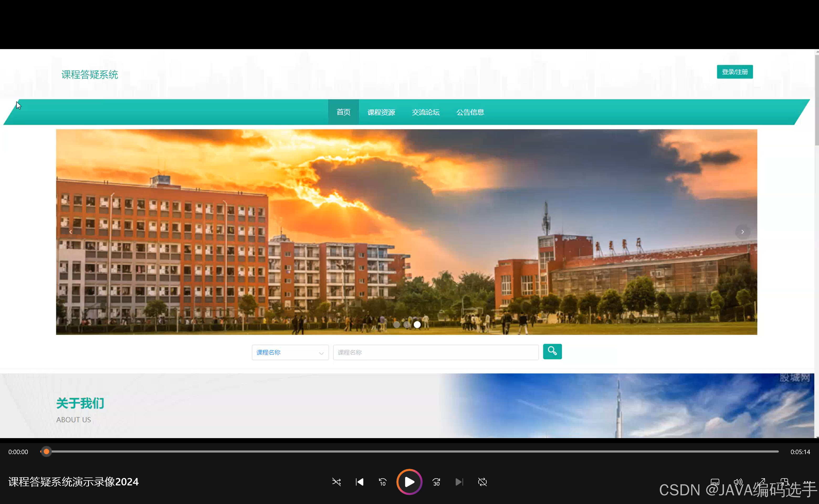This screenshot has width=819, height=504.
Task: Toggle fullscreen with the diagonal arrows icon
Action: [x=761, y=482]
